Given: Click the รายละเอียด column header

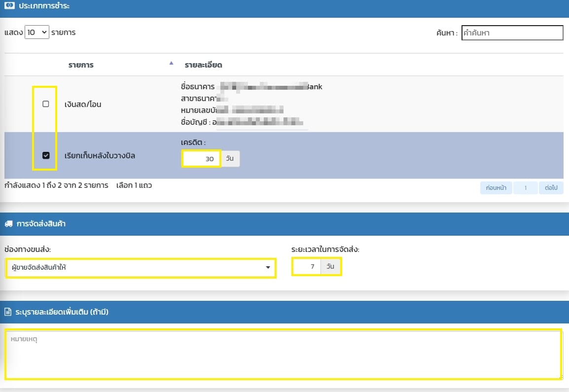Looking at the screenshot, I should pyautogui.click(x=204, y=65).
